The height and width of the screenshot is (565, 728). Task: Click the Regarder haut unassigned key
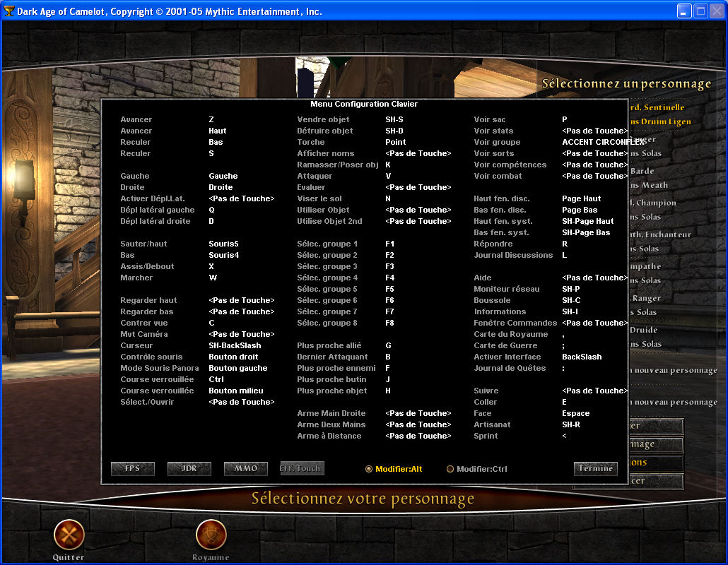click(x=242, y=301)
